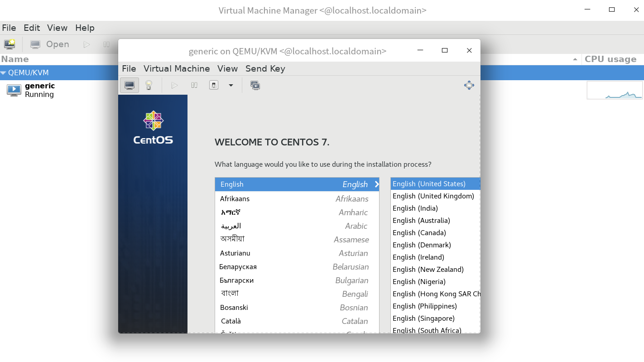Viewport: 644px width, 362px height.
Task: Select English (United Kingdom) locale
Action: point(435,196)
